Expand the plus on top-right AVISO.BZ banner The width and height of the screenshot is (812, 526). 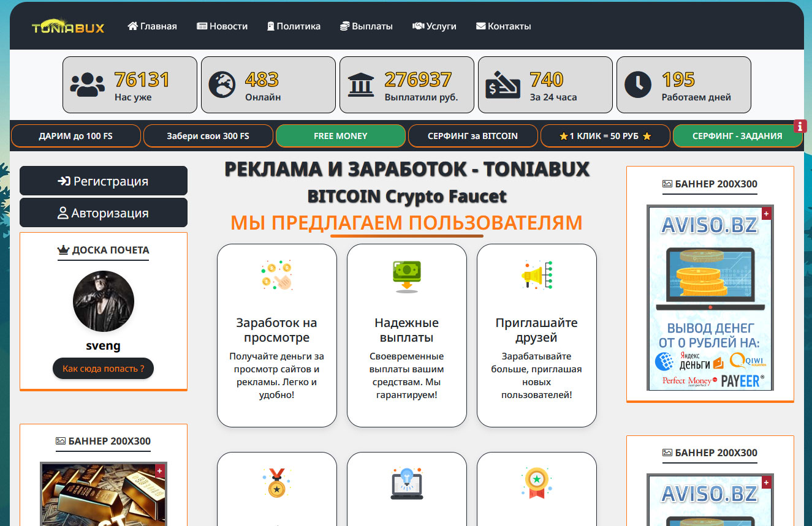pos(766,213)
